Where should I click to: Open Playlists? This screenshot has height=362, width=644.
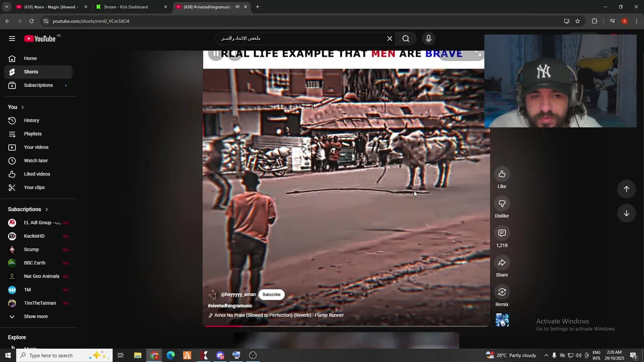[38, 134]
